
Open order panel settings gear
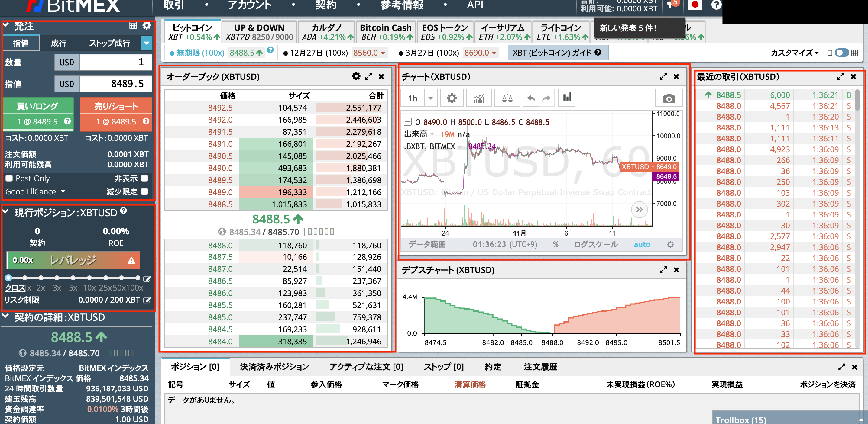click(x=147, y=26)
